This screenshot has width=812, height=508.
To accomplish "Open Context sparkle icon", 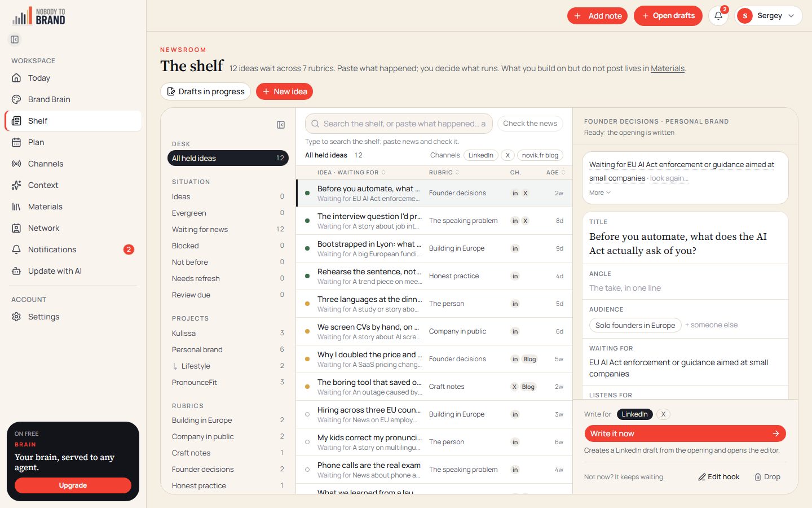I will coord(16,185).
